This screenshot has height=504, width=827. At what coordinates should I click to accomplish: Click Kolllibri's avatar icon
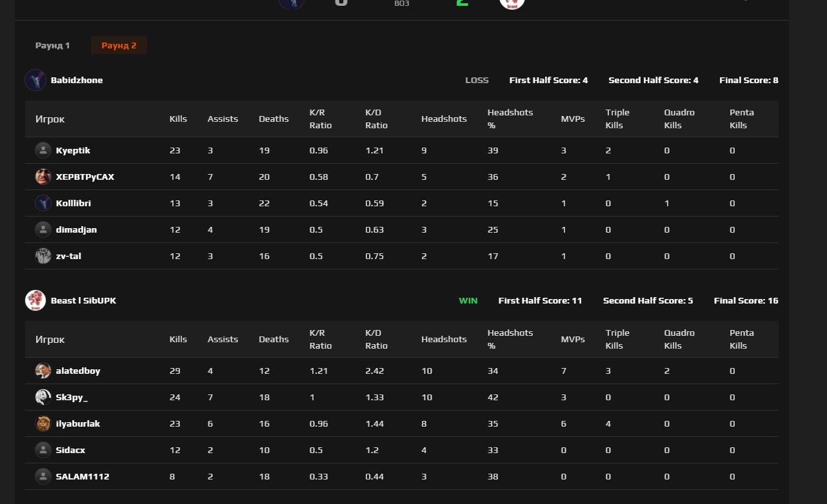coord(43,203)
